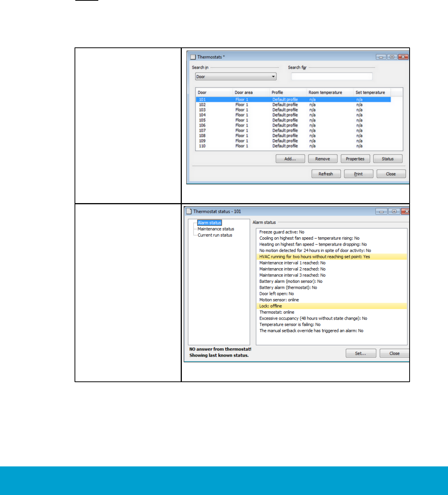Select door 103 row
Screen dimensions: 448x495
(293, 110)
